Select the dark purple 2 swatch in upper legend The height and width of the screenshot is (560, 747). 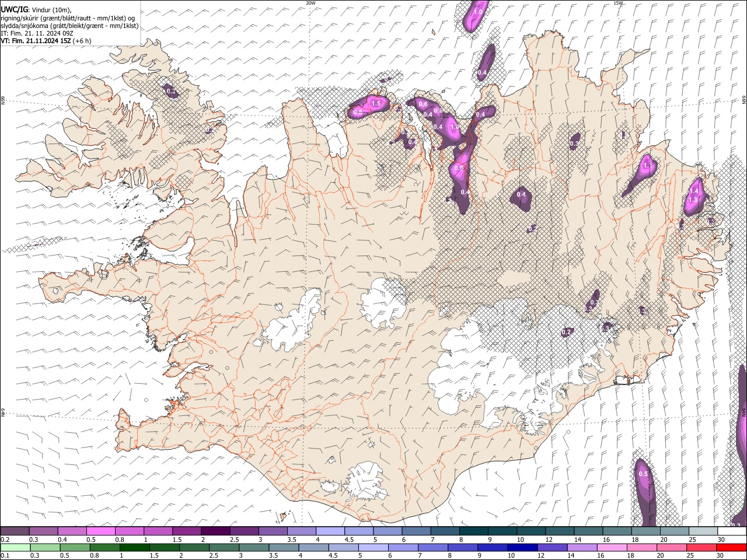(x=215, y=531)
